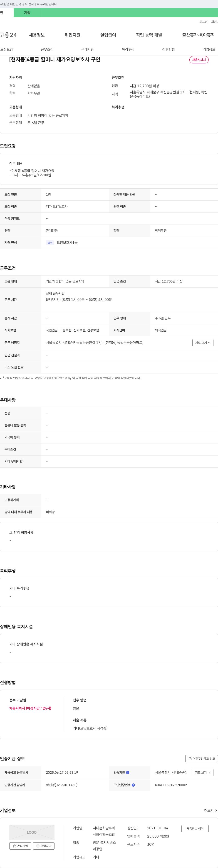Click the work hours 1시 00분 ~ 4시 00분 text
The image size is (218, 868).
pyautogui.click(x=79, y=300)
